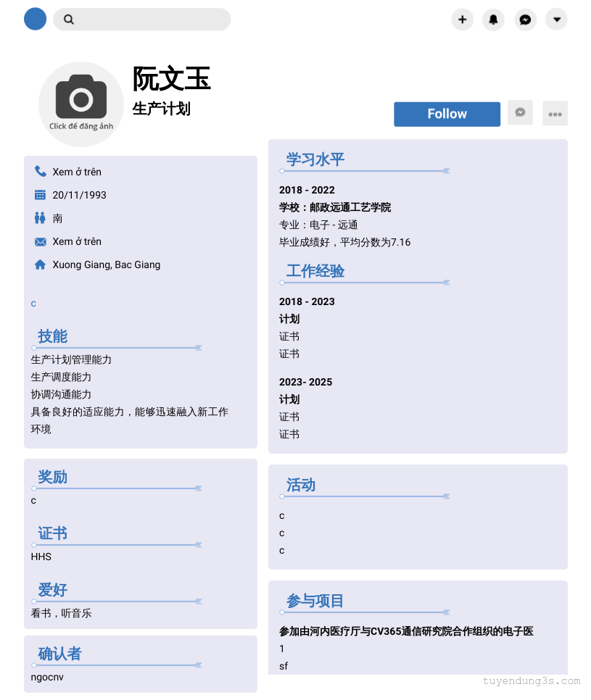Click the work period 2023- 2025

pyautogui.click(x=305, y=382)
